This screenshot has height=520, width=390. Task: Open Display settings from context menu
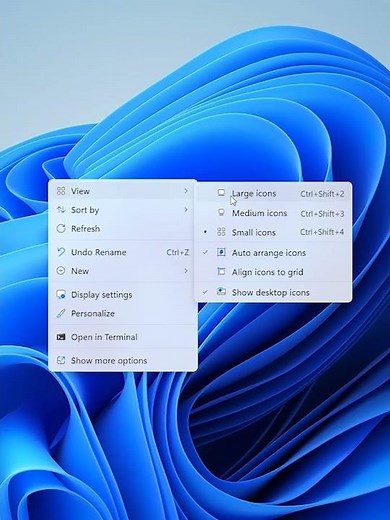123,295
